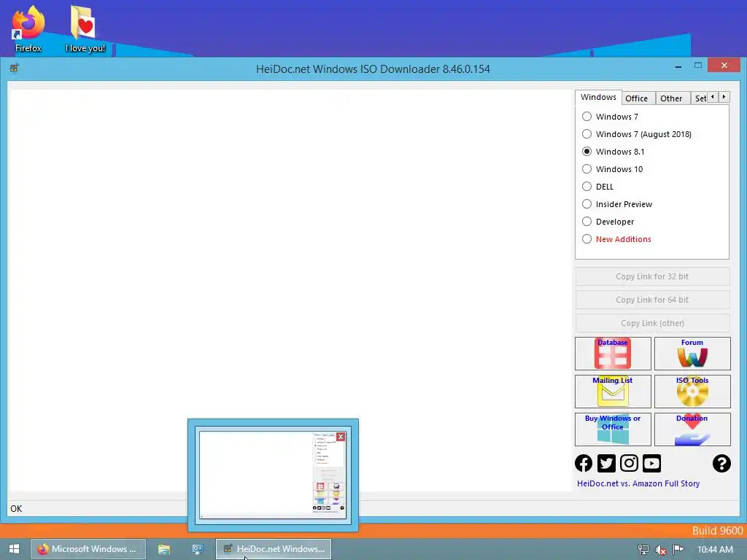Image resolution: width=747 pixels, height=560 pixels.
Task: Open Firefox desktop shortcut
Action: (28, 29)
